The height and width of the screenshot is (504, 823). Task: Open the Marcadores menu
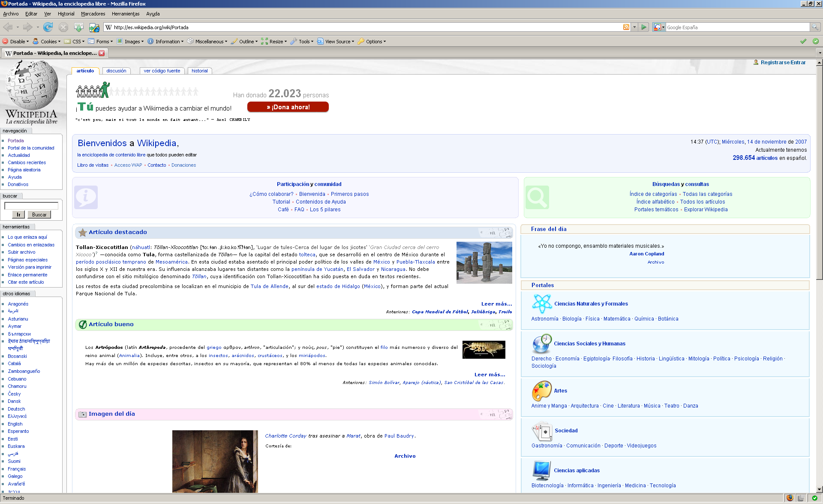pos(93,14)
